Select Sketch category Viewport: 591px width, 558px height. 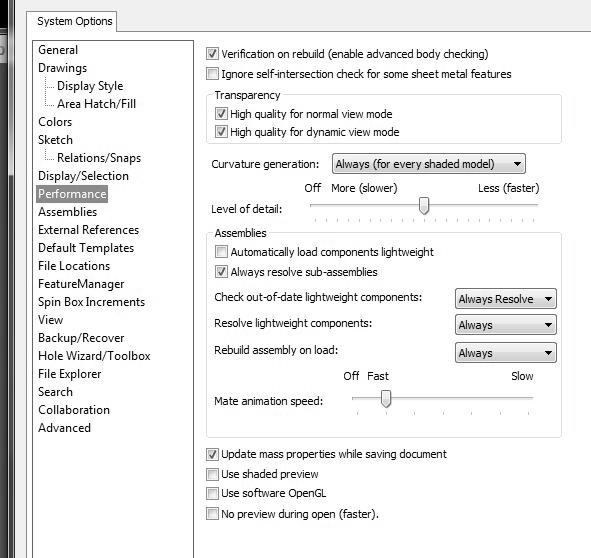55,140
